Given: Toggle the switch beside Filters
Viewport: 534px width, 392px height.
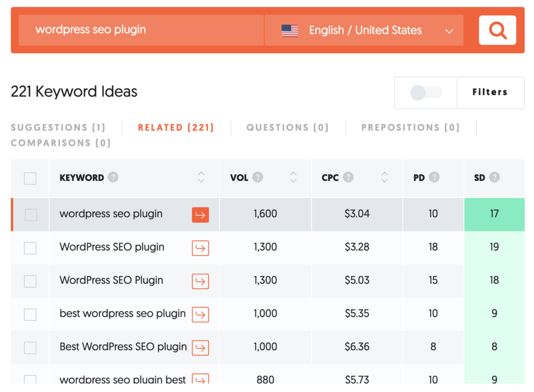Looking at the screenshot, I should click(x=426, y=93).
